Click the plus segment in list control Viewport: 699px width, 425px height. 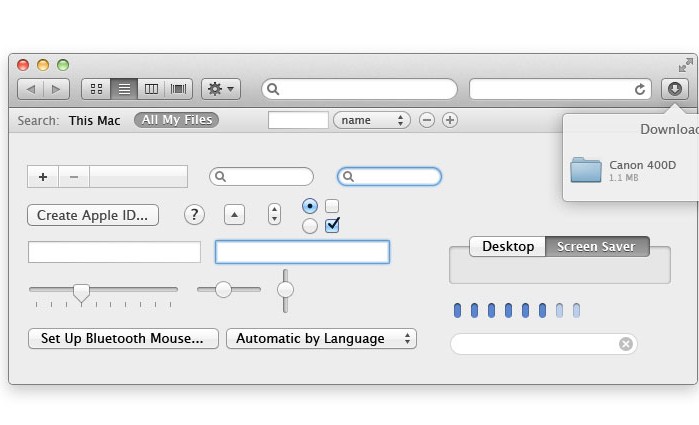(x=43, y=177)
